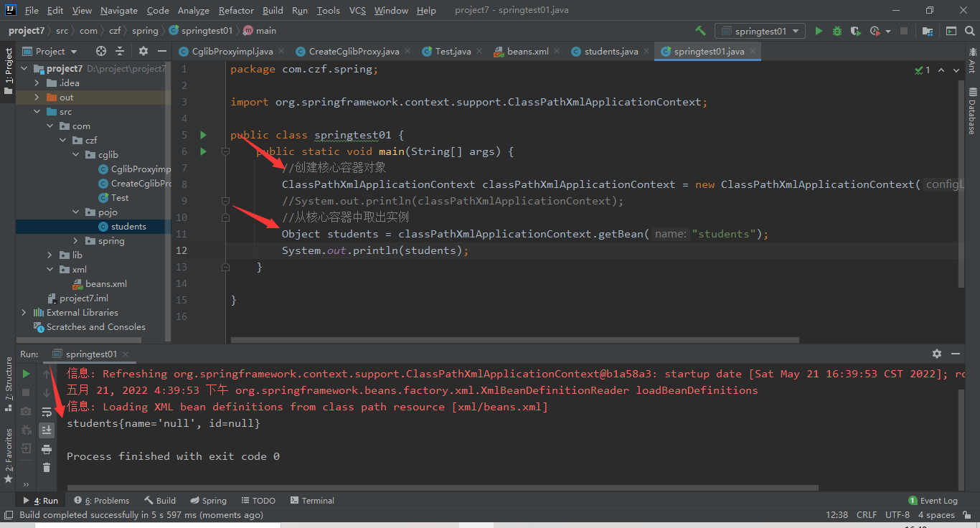The image size is (980, 528).
Task: Expand the .idea folder
Action: tap(37, 83)
